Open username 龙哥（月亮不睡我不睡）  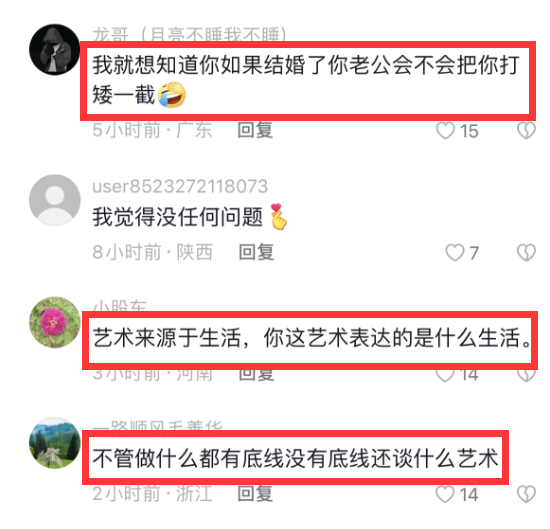point(190,34)
